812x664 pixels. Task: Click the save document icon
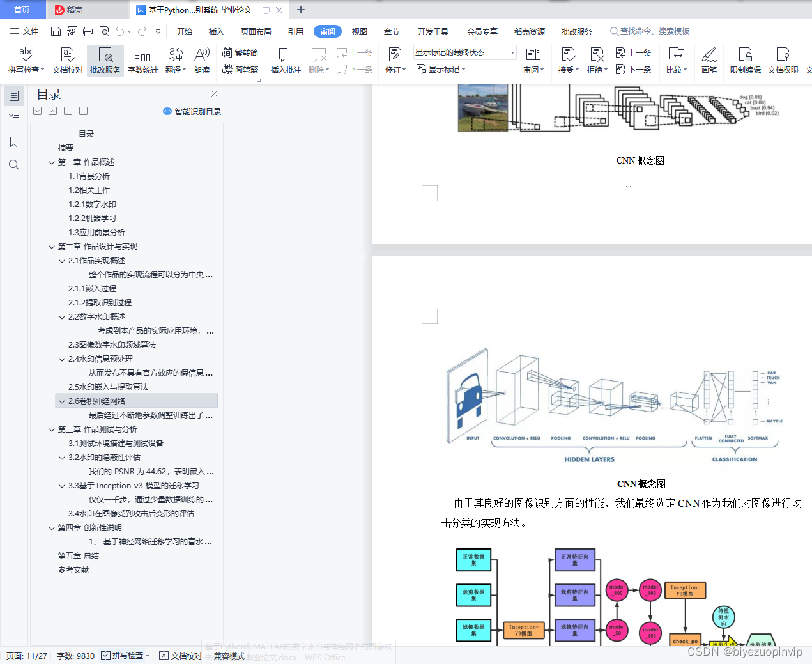56,31
